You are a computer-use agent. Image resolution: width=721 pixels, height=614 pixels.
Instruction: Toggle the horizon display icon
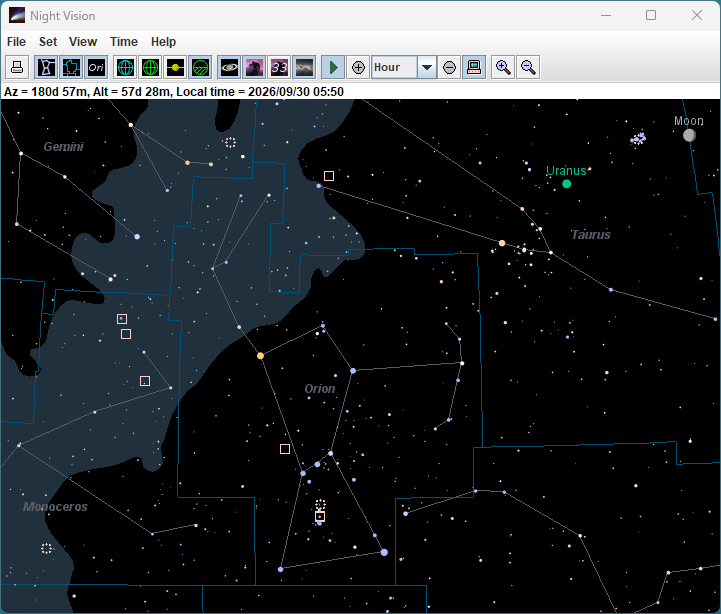(x=200, y=68)
